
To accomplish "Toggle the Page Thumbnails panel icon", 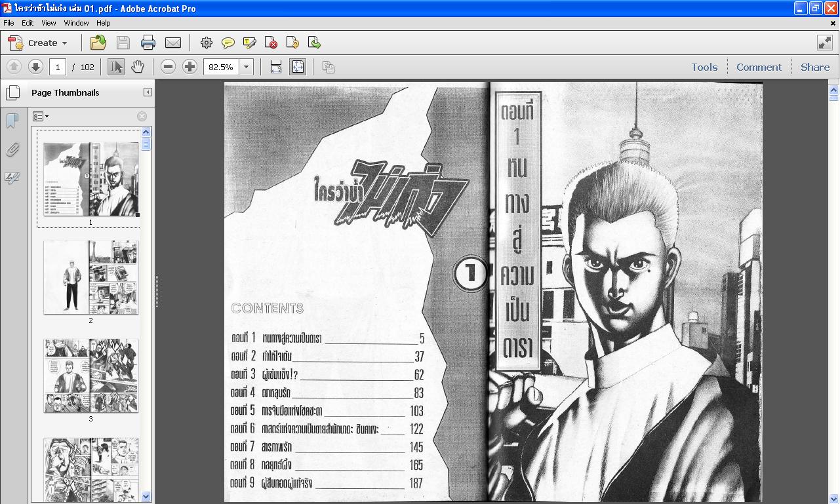I will point(12,92).
